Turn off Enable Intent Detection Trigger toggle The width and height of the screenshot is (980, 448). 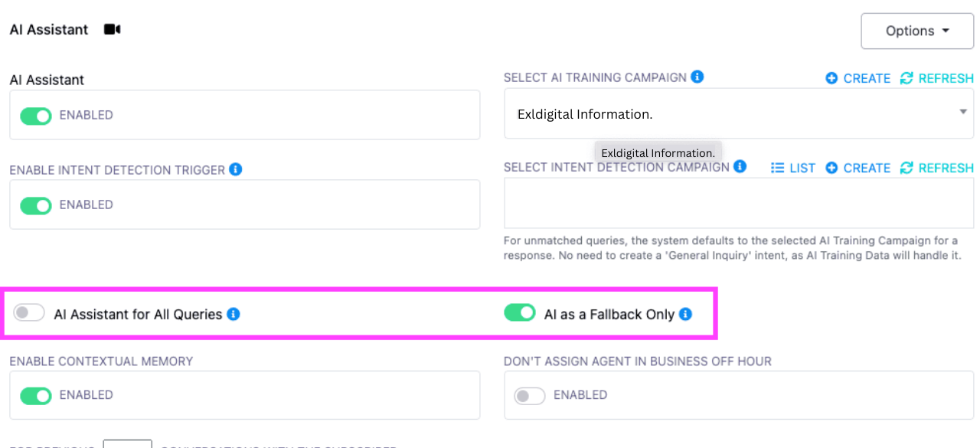[x=35, y=205]
